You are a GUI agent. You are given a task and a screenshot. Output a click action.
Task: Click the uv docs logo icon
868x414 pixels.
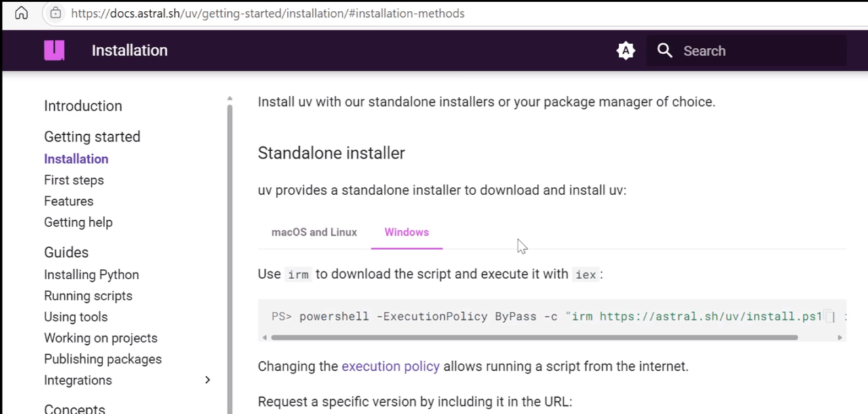54,50
